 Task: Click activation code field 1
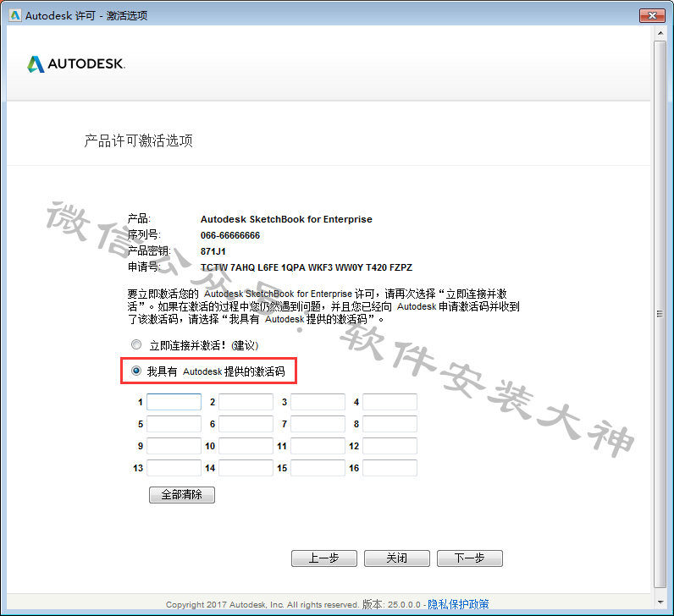point(174,402)
